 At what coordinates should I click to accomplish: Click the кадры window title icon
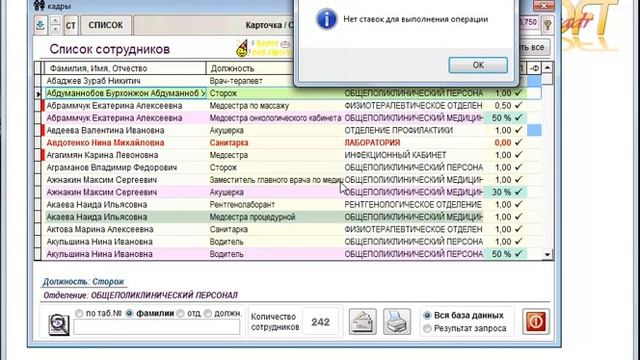[x=39, y=5]
